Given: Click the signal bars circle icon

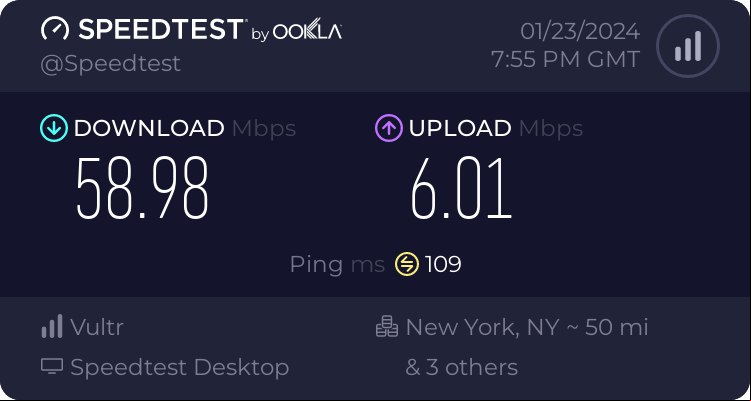Looking at the screenshot, I should click(x=688, y=46).
